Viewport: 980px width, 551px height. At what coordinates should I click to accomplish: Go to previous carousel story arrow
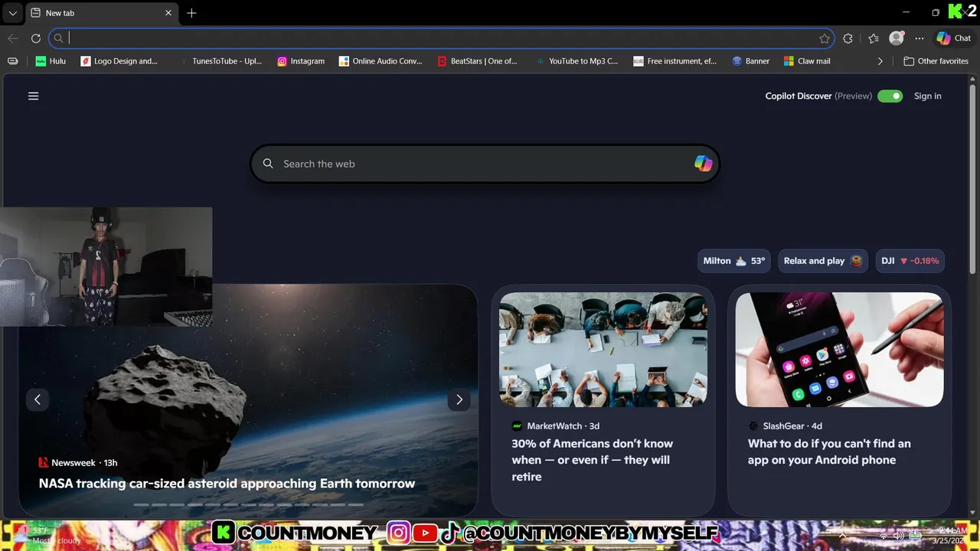point(38,399)
